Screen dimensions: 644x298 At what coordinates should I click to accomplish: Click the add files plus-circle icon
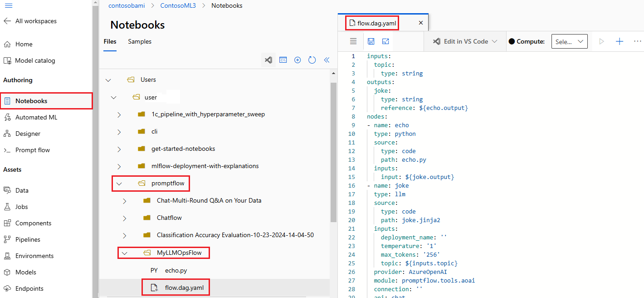[298, 60]
